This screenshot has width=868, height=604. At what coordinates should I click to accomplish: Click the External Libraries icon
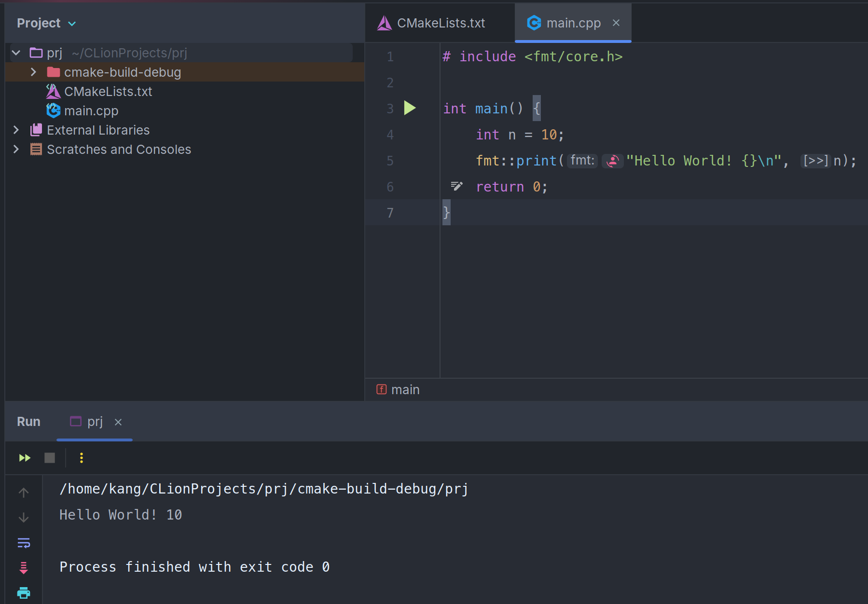click(x=36, y=130)
